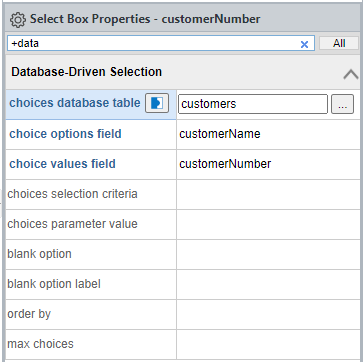Click the Database-Driven Selection header title
The width and height of the screenshot is (363, 362).
tap(87, 72)
